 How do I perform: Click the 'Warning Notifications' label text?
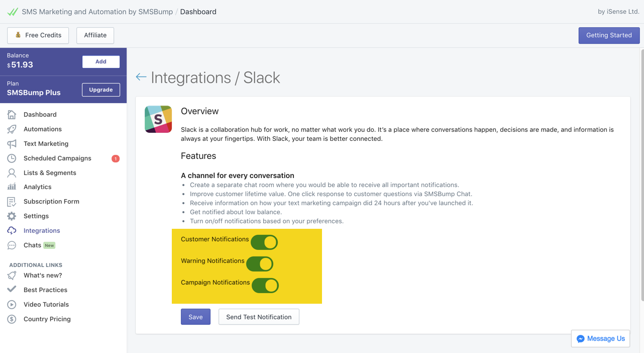[x=212, y=261]
